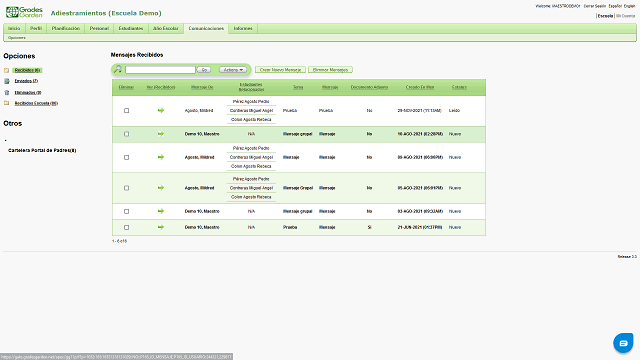640x360 pixels.
Task: Focus the message search input field
Action: tap(160, 70)
